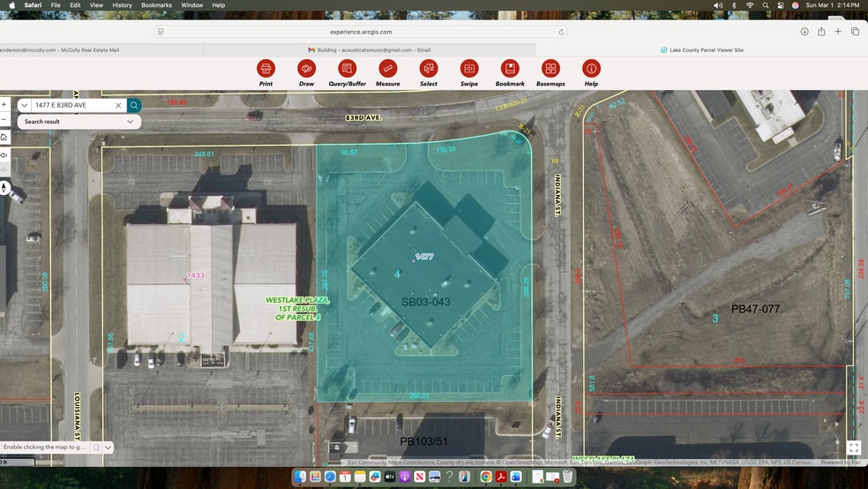Expand the coordinates widget dropdown arrow
This screenshot has width=868, height=489.
(x=108, y=448)
